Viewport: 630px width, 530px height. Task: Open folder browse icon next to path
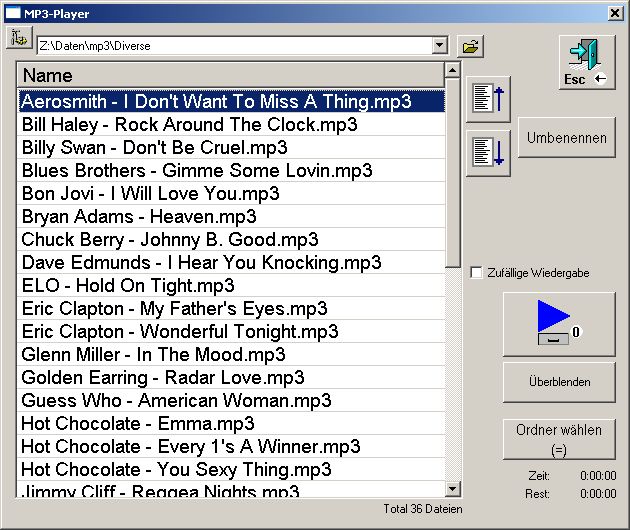coord(470,46)
